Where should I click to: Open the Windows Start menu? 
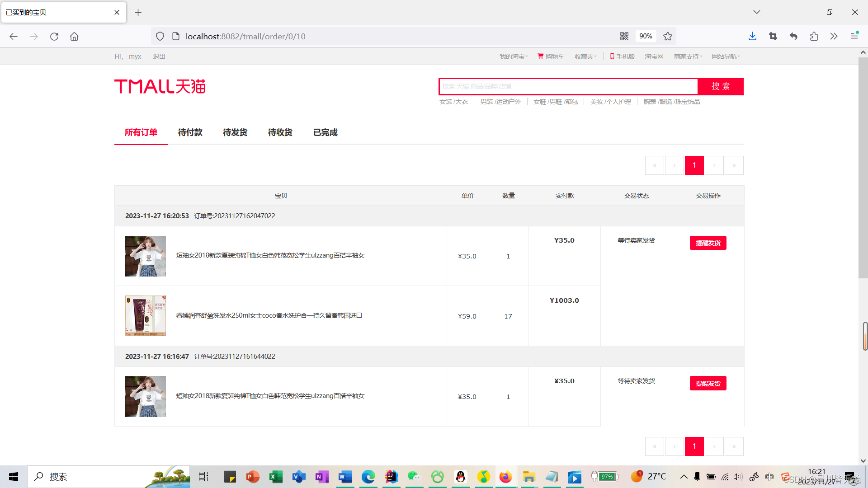(x=14, y=477)
